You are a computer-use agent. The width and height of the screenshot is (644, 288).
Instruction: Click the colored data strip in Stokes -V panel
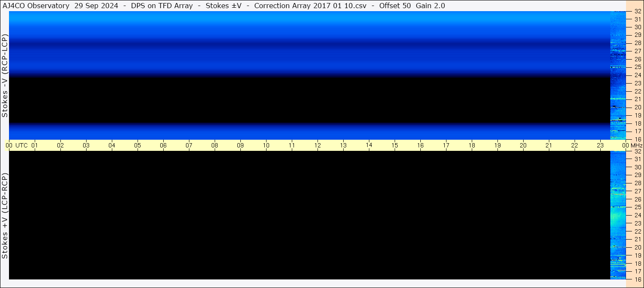[x=618, y=75]
